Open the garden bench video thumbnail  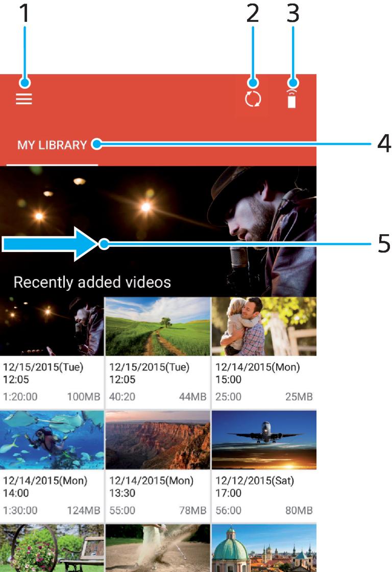click(x=52, y=548)
